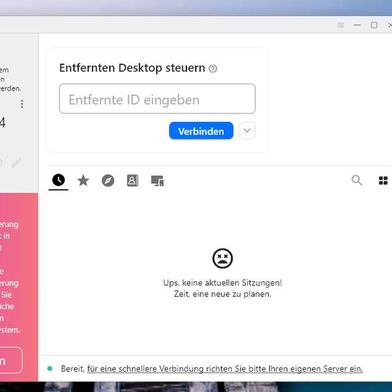
Task: Click the search magnifier icon
Action: (357, 180)
